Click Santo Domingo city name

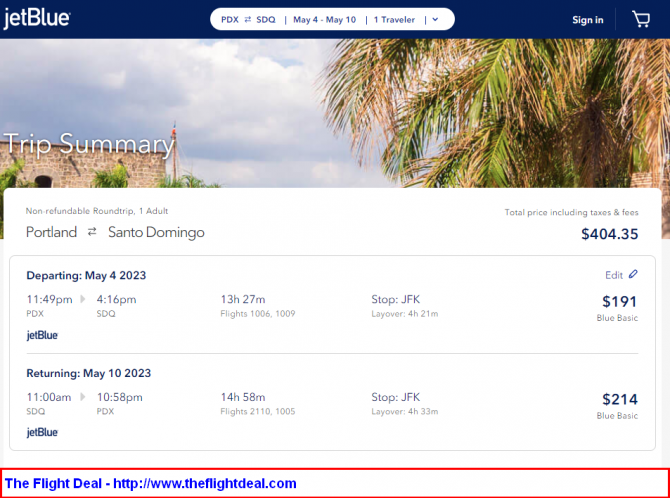click(x=156, y=233)
